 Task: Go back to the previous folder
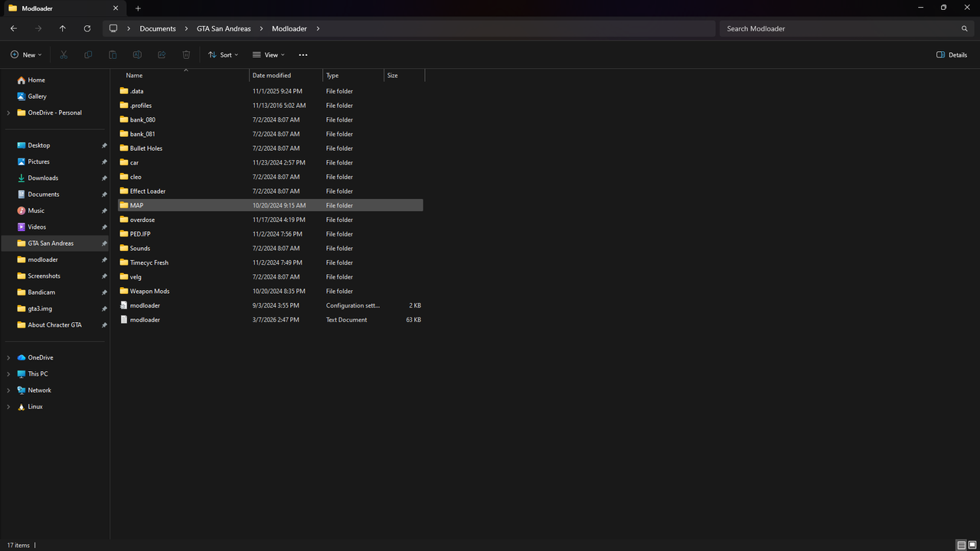click(14, 28)
